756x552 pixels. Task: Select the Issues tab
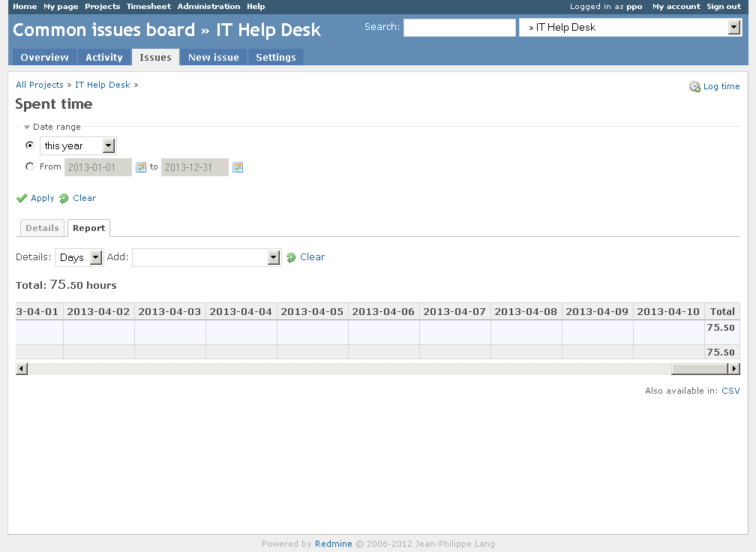(x=155, y=57)
